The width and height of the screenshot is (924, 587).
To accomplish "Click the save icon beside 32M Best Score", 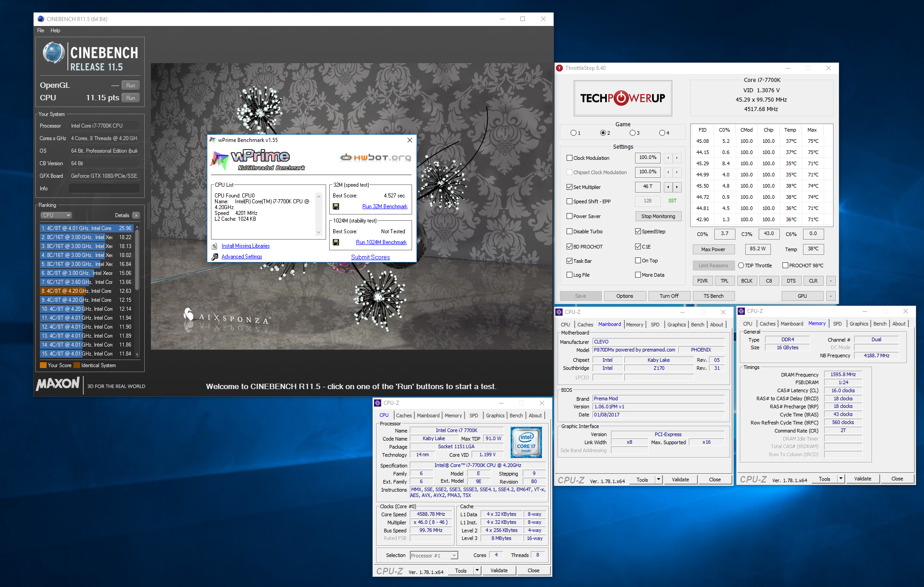I will (336, 206).
